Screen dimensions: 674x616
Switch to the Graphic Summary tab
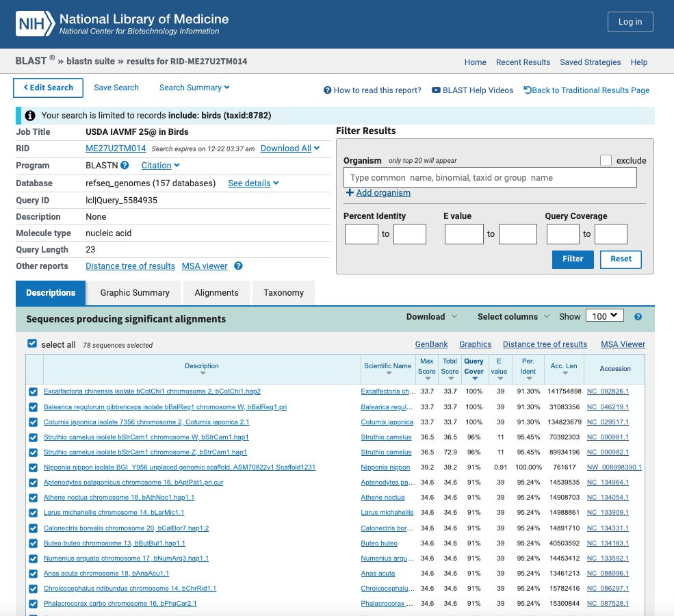coord(135,293)
